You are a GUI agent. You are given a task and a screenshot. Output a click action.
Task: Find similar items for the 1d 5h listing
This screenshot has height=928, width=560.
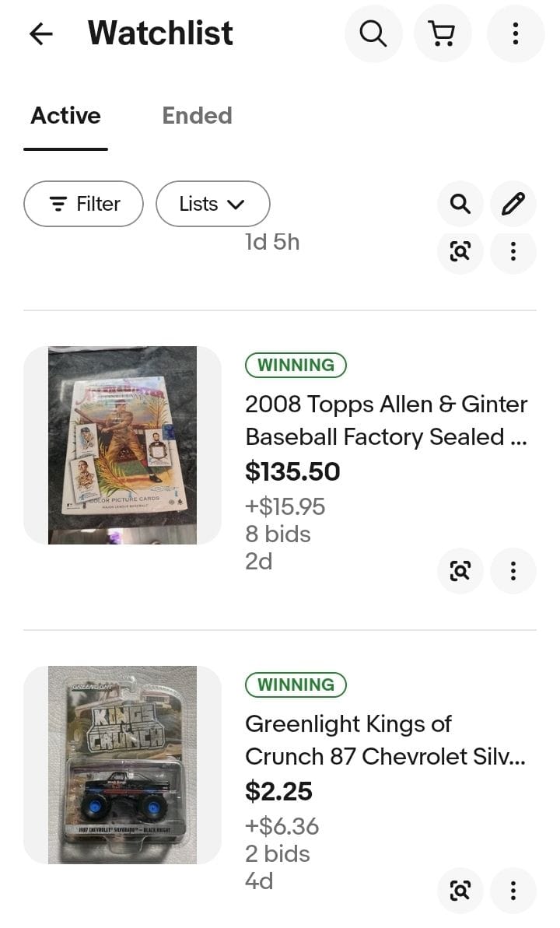[460, 251]
